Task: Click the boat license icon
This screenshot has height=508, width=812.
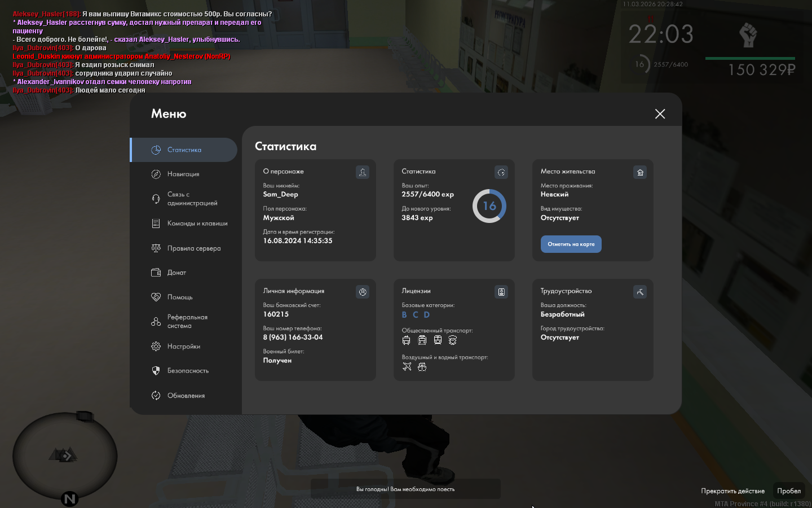Action: click(x=422, y=367)
